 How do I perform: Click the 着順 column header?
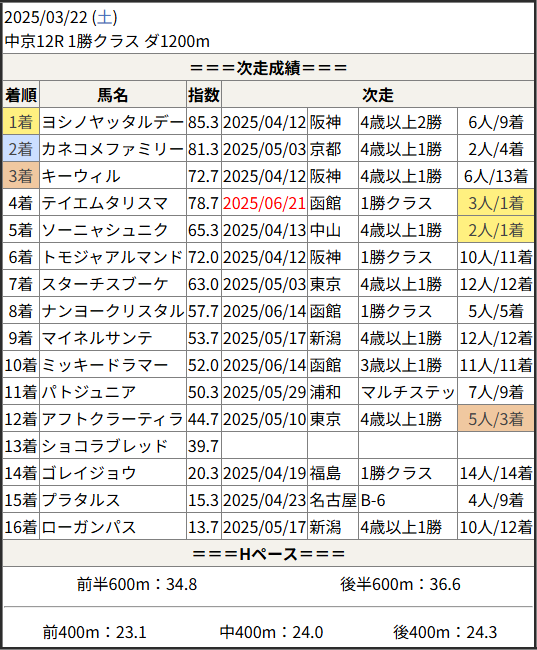pyautogui.click(x=21, y=95)
